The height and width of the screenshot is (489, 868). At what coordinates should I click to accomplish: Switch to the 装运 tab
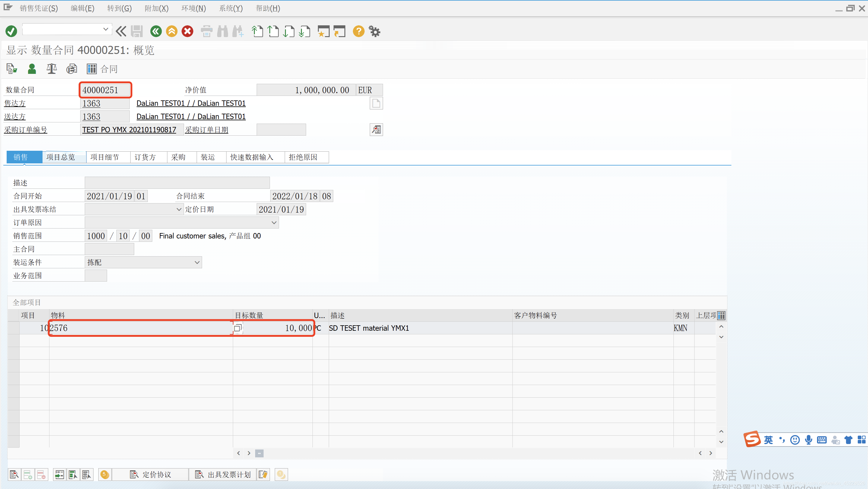[x=211, y=157]
